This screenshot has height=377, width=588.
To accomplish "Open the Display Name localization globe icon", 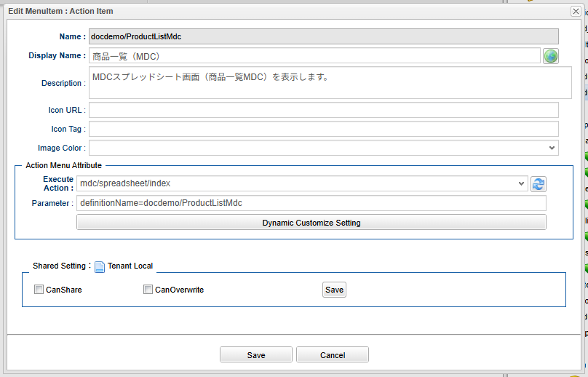I will point(550,56).
